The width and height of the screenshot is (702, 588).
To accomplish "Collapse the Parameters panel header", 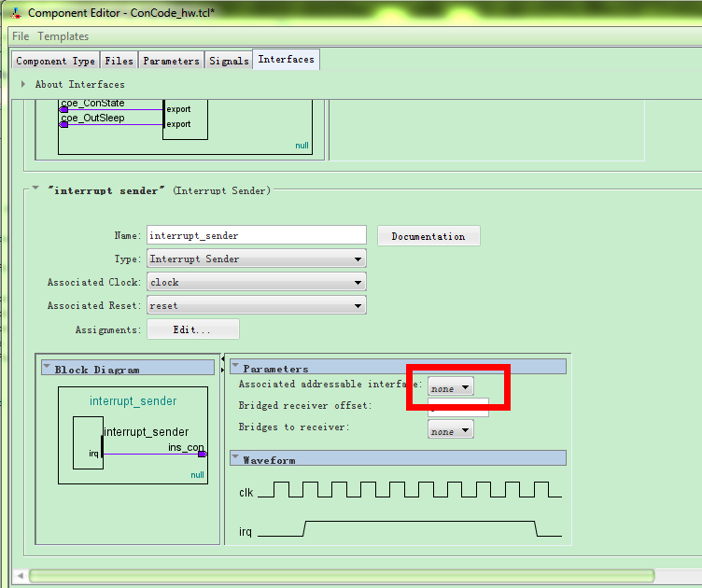I will pos(235,366).
